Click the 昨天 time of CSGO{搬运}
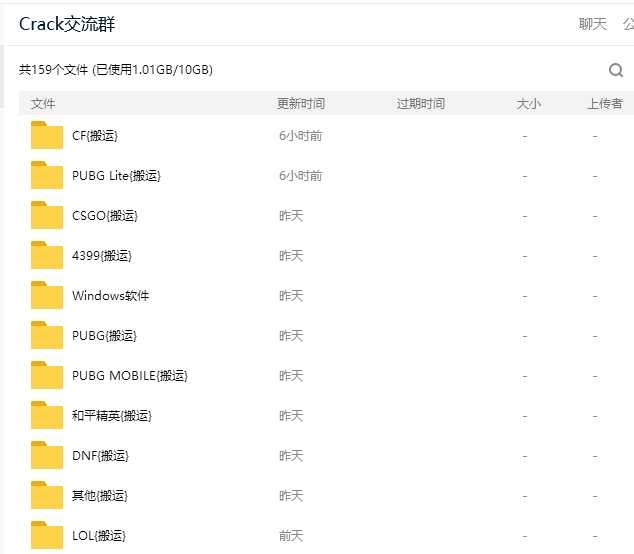Viewport: 634px width, 554px height. pos(291,216)
